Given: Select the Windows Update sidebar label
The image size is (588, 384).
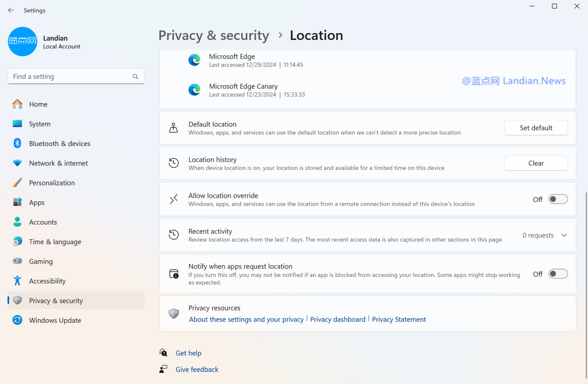Looking at the screenshot, I should (55, 320).
